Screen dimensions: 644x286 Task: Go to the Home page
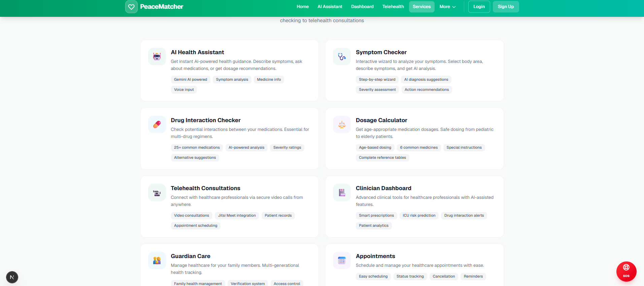[x=303, y=7]
